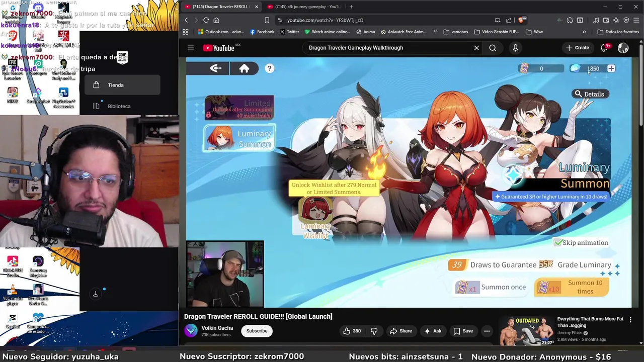Open the CapCut desktop shortcut
The image size is (644, 362).
tap(13, 321)
